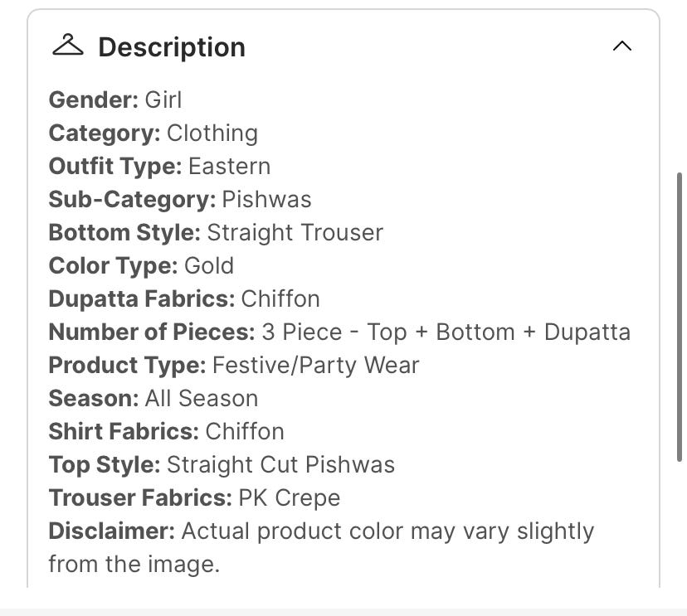Screen dimensions: 687x616
Task: Click the Season value 'All Season'
Action: click(202, 399)
